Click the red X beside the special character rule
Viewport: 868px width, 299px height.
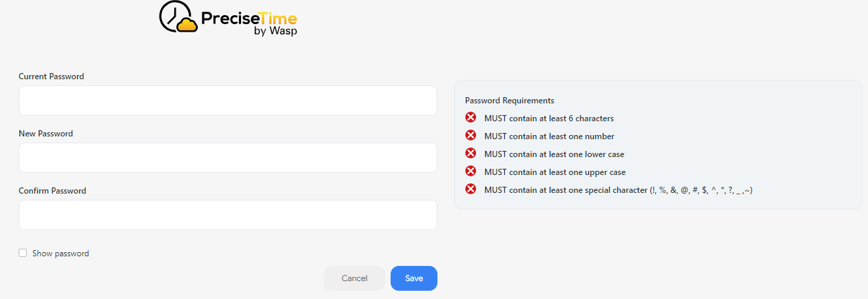coord(471,189)
